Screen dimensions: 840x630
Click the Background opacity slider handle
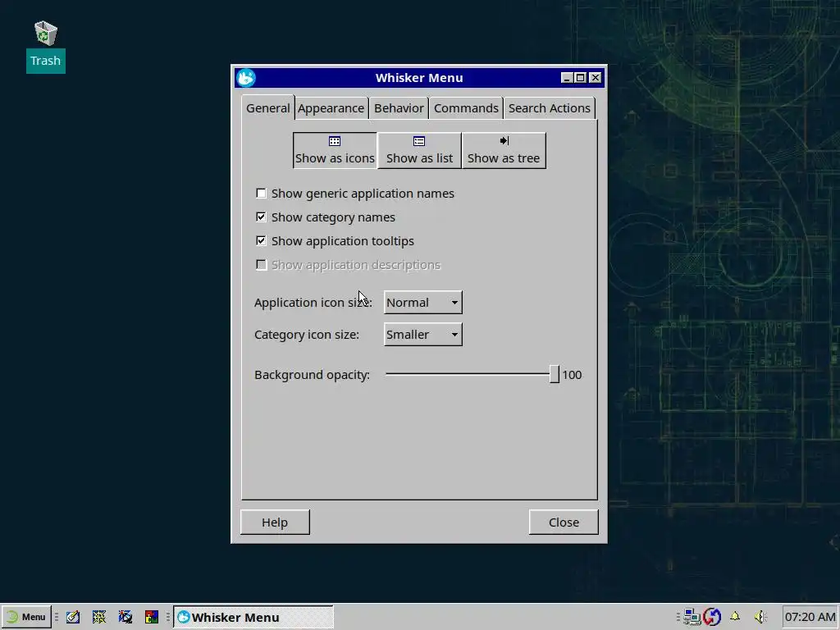tap(555, 374)
